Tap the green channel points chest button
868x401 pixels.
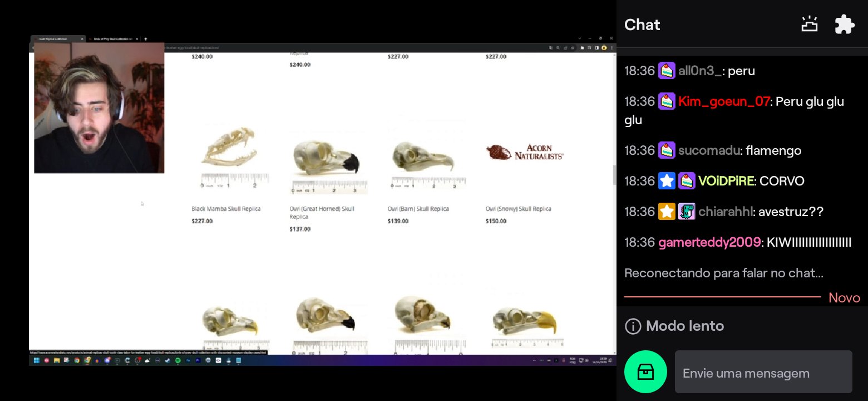[x=645, y=372]
